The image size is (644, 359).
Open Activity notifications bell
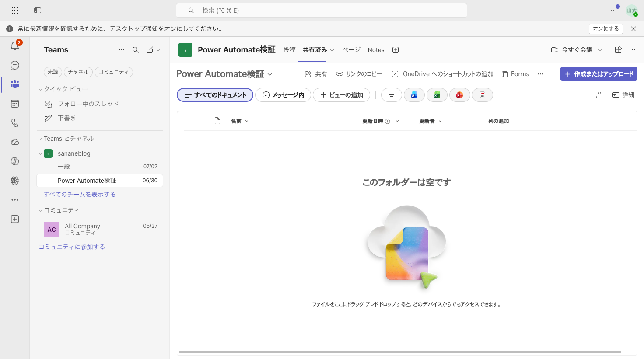(x=15, y=45)
